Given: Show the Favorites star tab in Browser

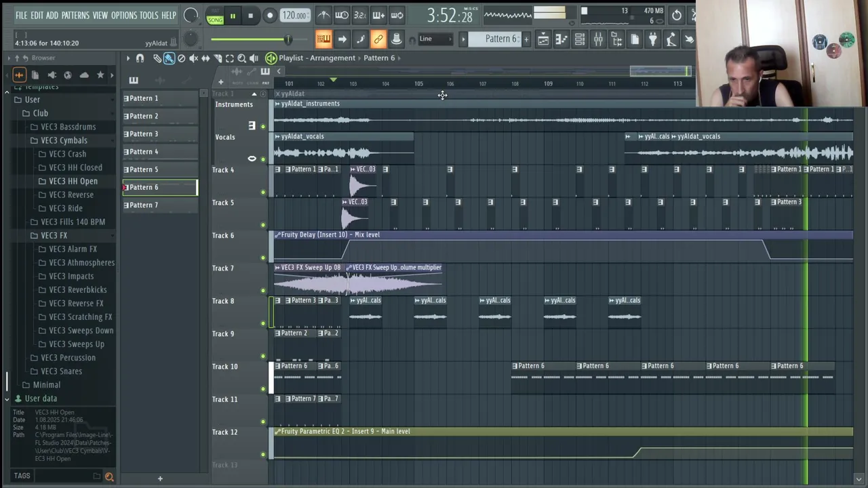Looking at the screenshot, I should click(100, 75).
